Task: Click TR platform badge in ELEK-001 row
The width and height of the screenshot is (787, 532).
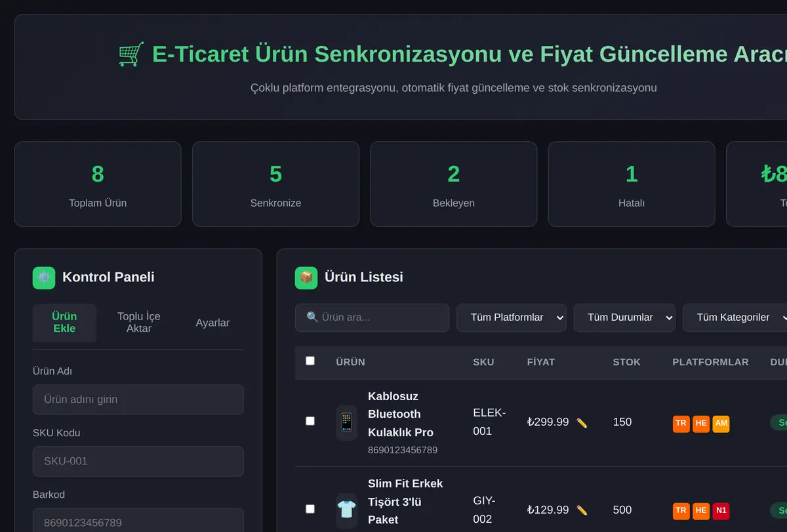Action: click(x=681, y=423)
